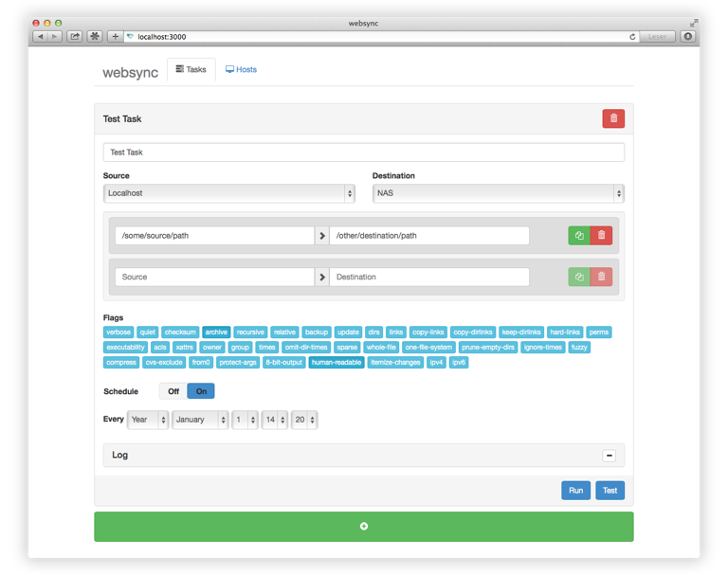Toggle the itemize-changes flag

point(395,362)
